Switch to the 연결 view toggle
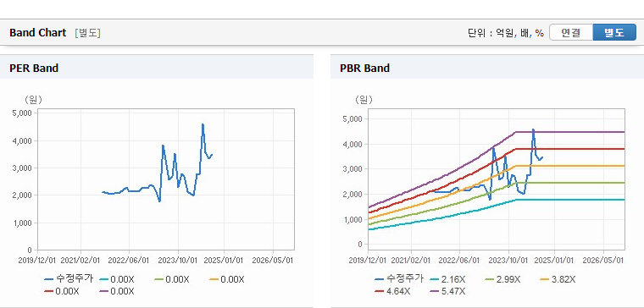This screenshot has height=308, width=644. (571, 33)
